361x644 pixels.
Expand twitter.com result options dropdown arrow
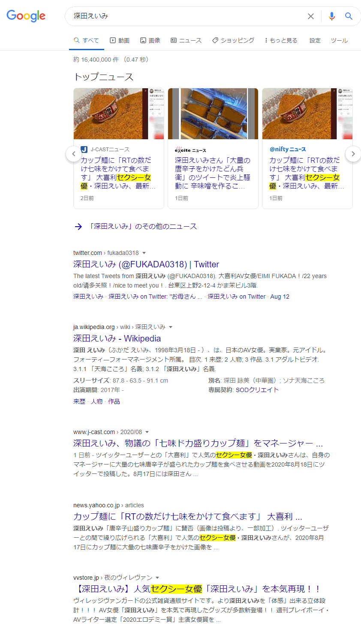coord(144,253)
